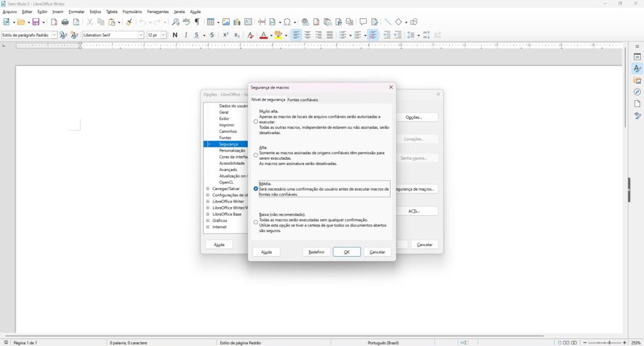Click the Save document icon
This screenshot has height=346, width=644.
pos(36,22)
